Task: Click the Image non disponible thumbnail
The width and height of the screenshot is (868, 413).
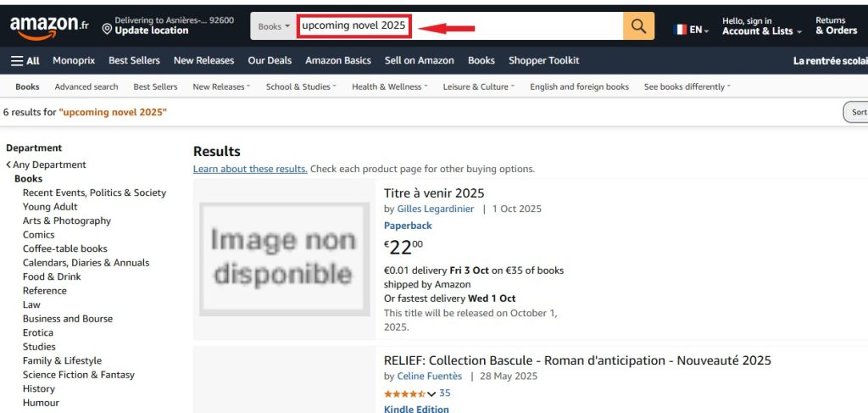Action: coord(284,259)
